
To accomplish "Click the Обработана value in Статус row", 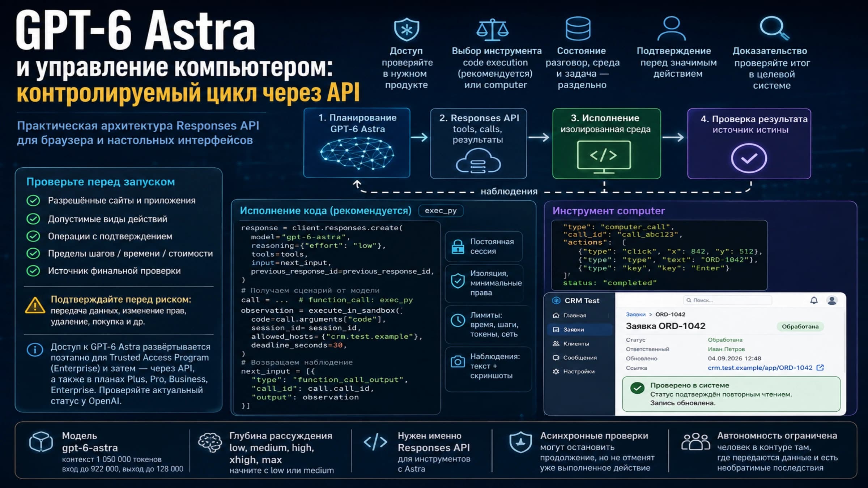I will 725,340.
